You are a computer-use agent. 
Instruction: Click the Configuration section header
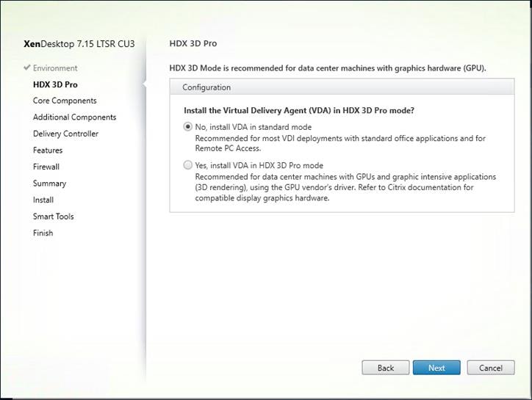pos(342,87)
